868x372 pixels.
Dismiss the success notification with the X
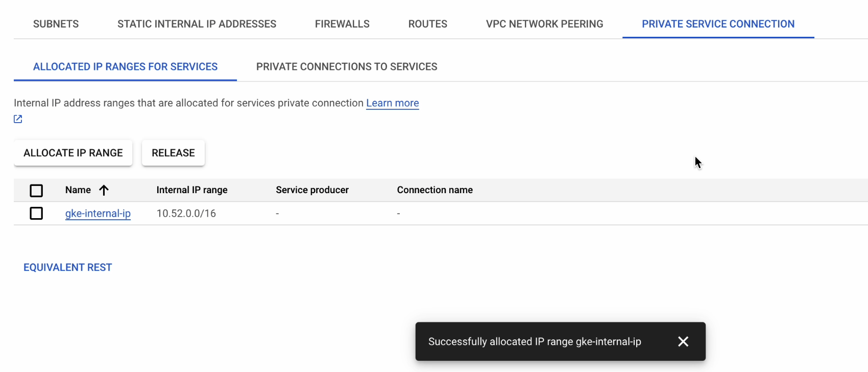click(x=683, y=341)
